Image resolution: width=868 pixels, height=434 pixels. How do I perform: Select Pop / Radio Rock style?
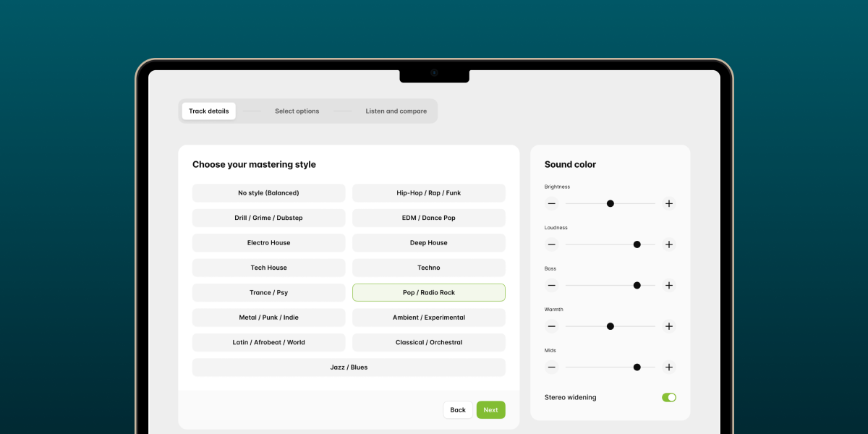coord(429,293)
